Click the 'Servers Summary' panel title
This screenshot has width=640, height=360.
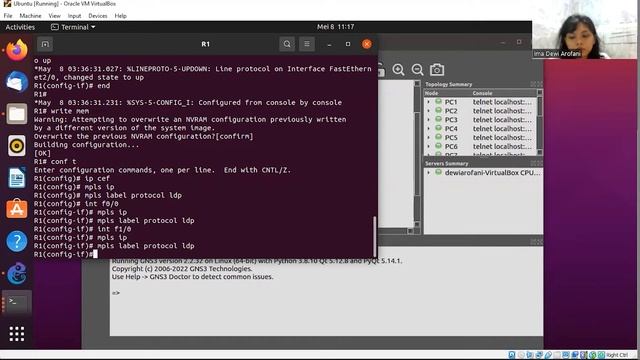[x=447, y=163]
